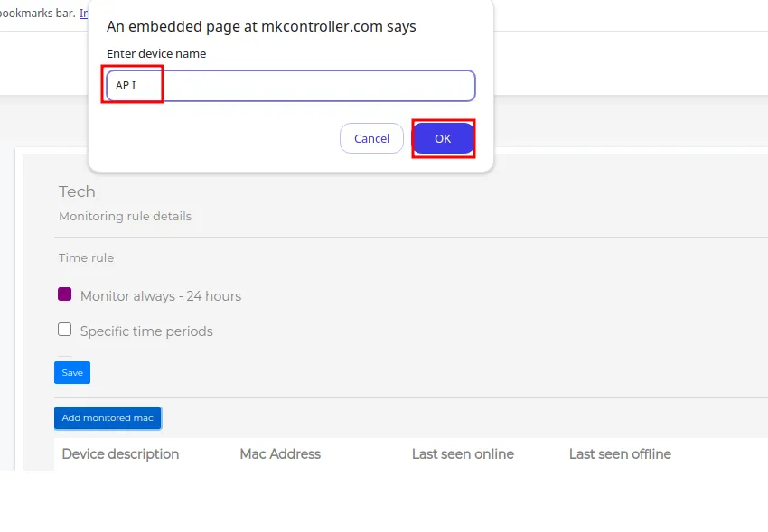Select the Device description column header
Viewport: 768px width, 532px height.
coord(120,454)
